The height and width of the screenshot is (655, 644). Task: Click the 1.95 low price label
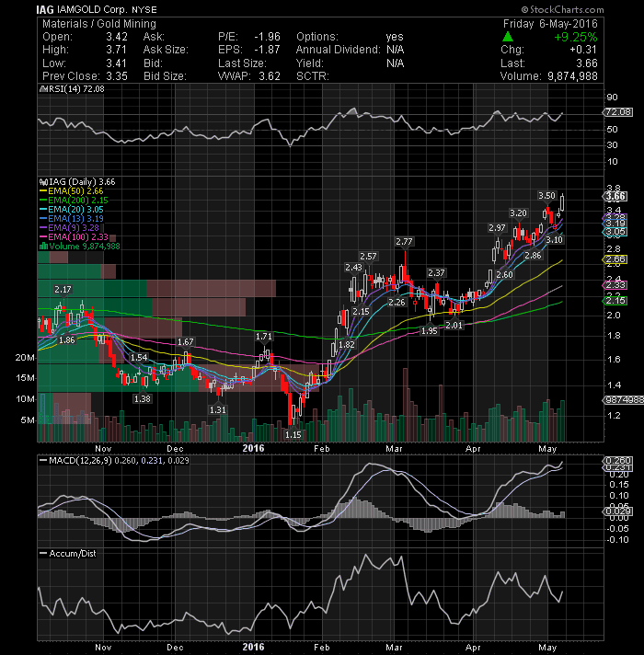coord(429,331)
